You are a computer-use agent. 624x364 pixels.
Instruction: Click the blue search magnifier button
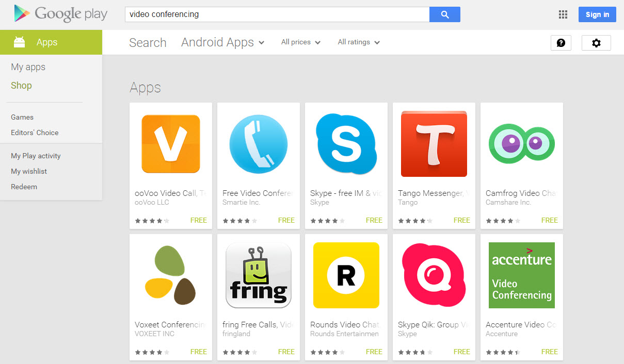tap(445, 14)
